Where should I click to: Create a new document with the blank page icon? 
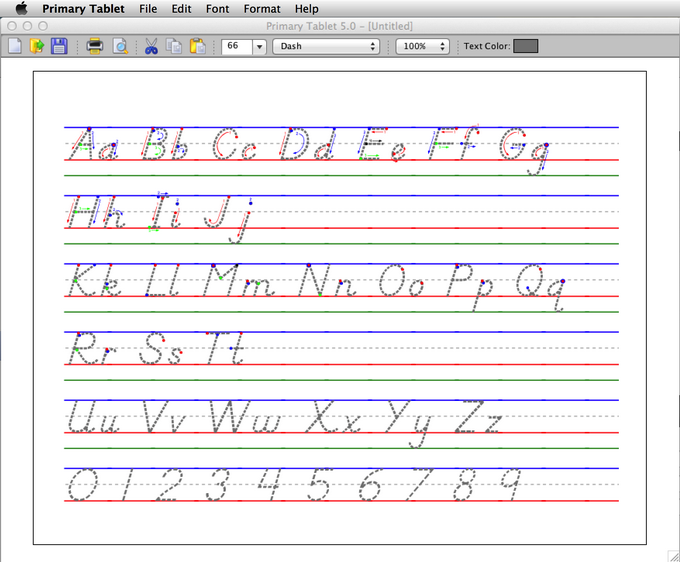[15, 46]
